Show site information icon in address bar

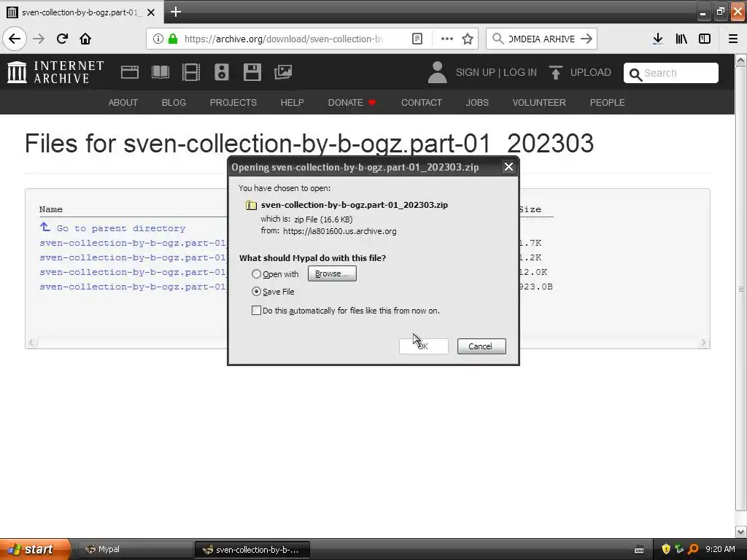coord(158,39)
